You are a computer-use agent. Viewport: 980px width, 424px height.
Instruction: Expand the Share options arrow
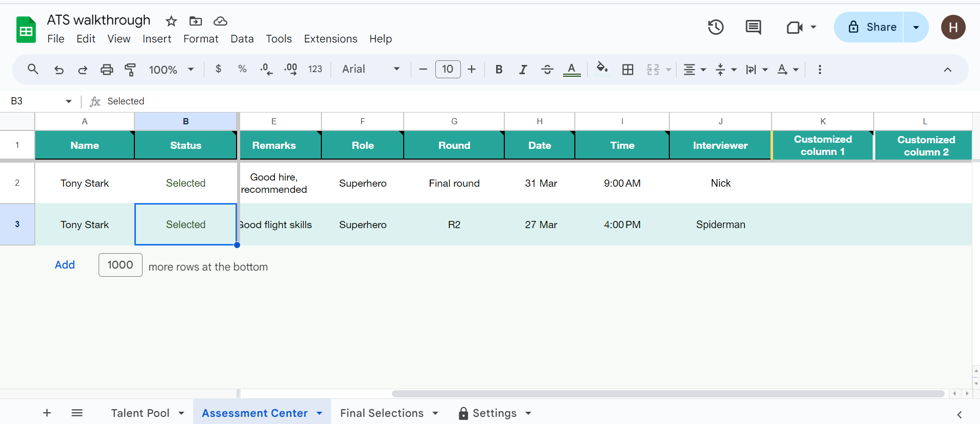(916, 27)
